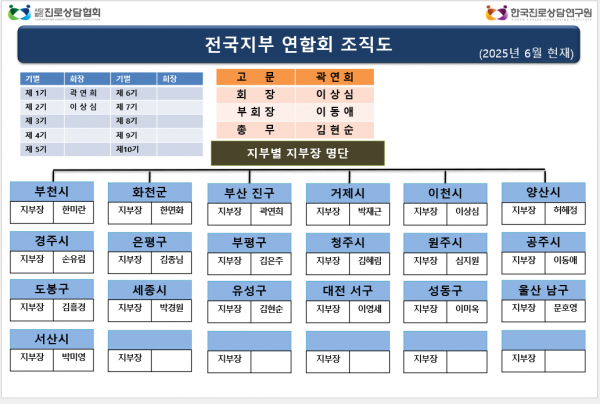Click the '세종시' branch header
The width and height of the screenshot is (600, 404).
[x=150, y=290]
